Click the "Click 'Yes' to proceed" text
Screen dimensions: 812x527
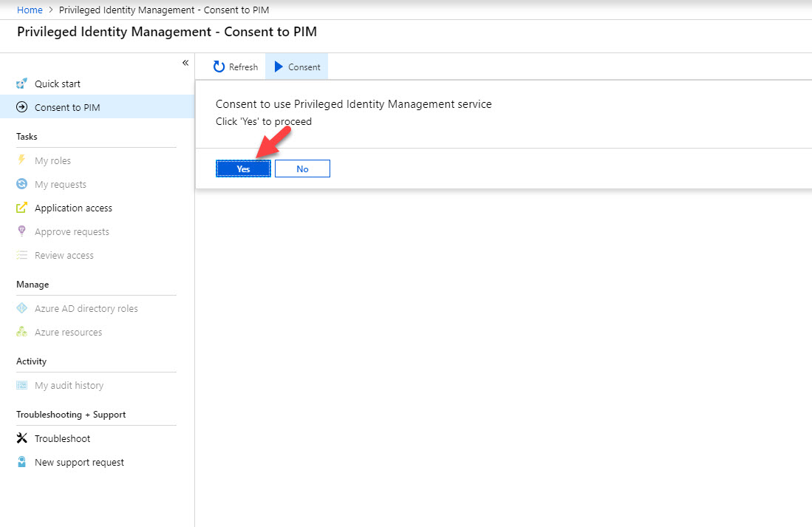[x=264, y=121]
